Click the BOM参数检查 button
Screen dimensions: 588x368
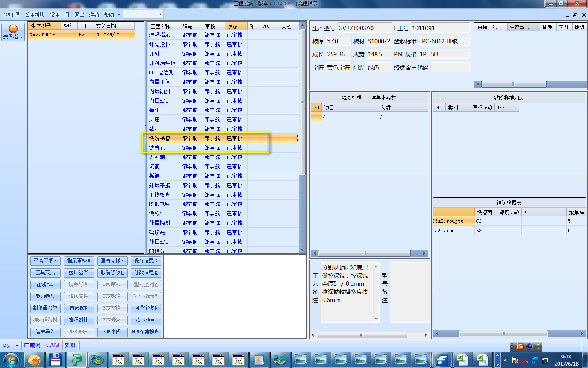click(x=146, y=332)
